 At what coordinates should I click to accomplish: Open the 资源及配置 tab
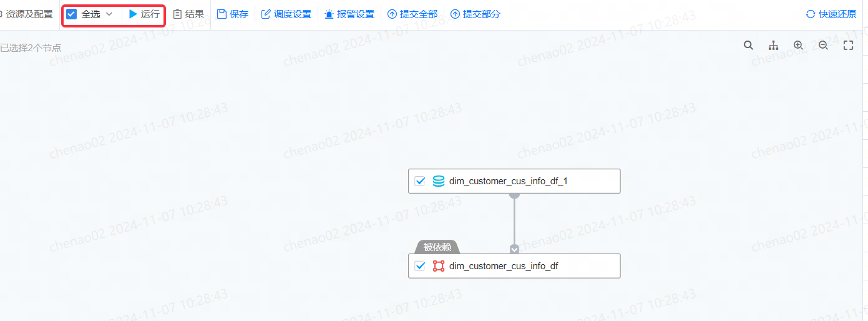(27, 14)
